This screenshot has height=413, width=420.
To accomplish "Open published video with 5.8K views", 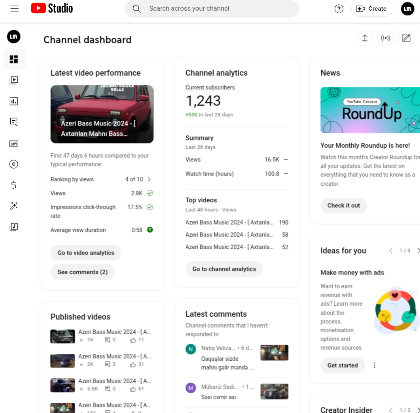I will pos(101,385).
